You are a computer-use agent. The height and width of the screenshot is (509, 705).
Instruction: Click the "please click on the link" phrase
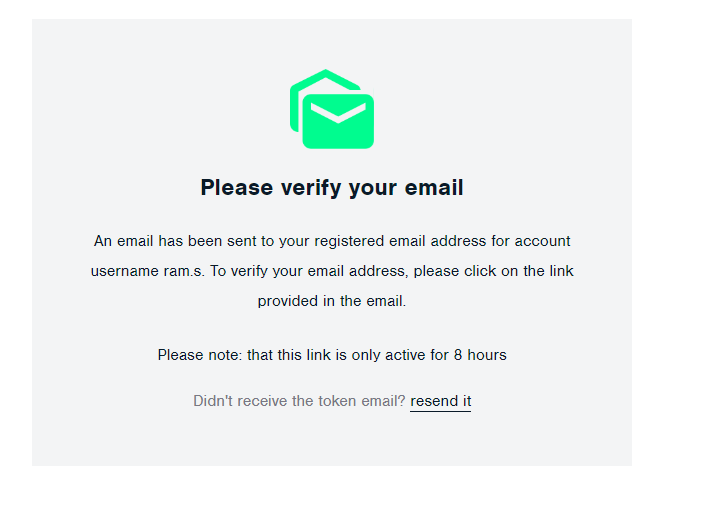493,271
